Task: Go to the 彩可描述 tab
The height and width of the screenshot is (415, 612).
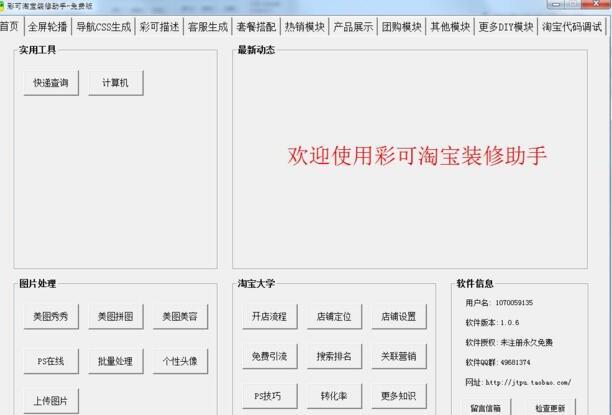Action: 159,27
